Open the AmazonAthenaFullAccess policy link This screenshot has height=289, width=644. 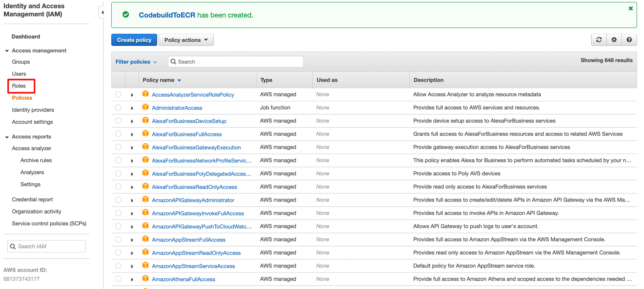[x=183, y=279]
